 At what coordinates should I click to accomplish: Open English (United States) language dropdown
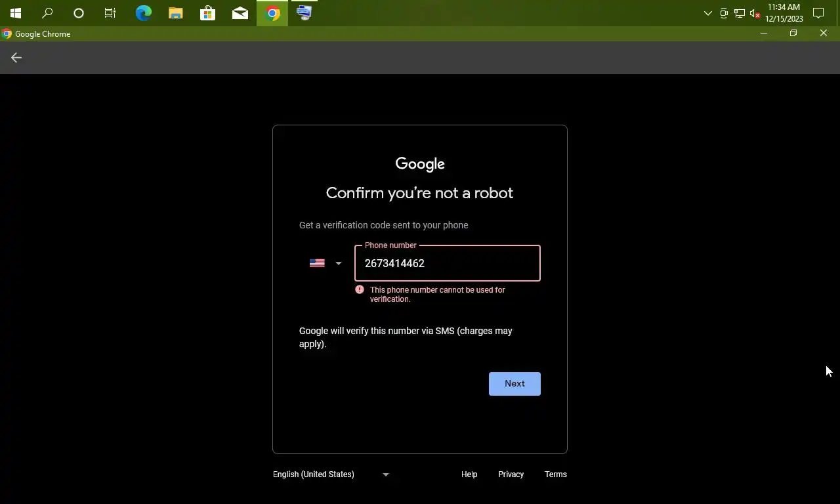tap(331, 474)
